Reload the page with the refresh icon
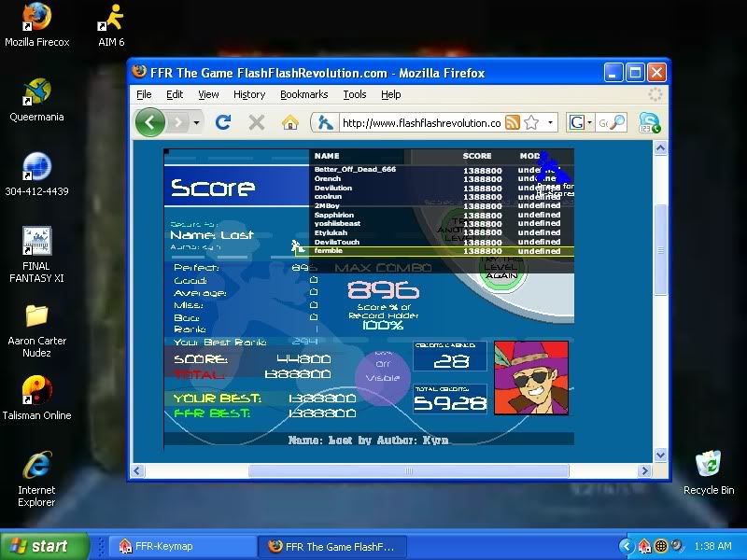 (x=223, y=122)
